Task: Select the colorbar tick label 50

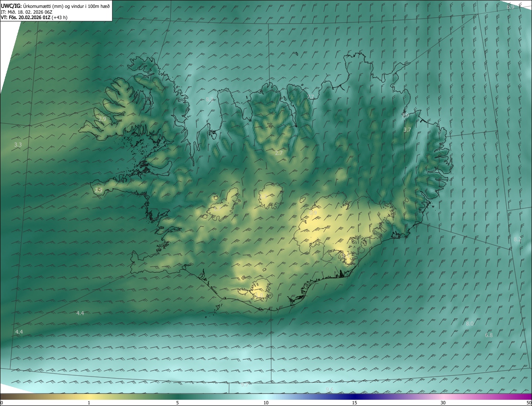Action: pyautogui.click(x=529, y=403)
